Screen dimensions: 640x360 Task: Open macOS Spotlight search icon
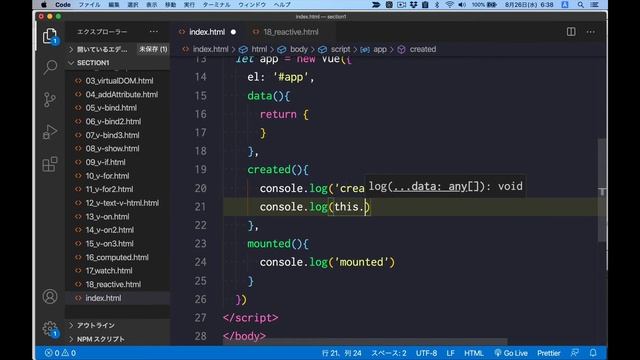tap(580, 5)
